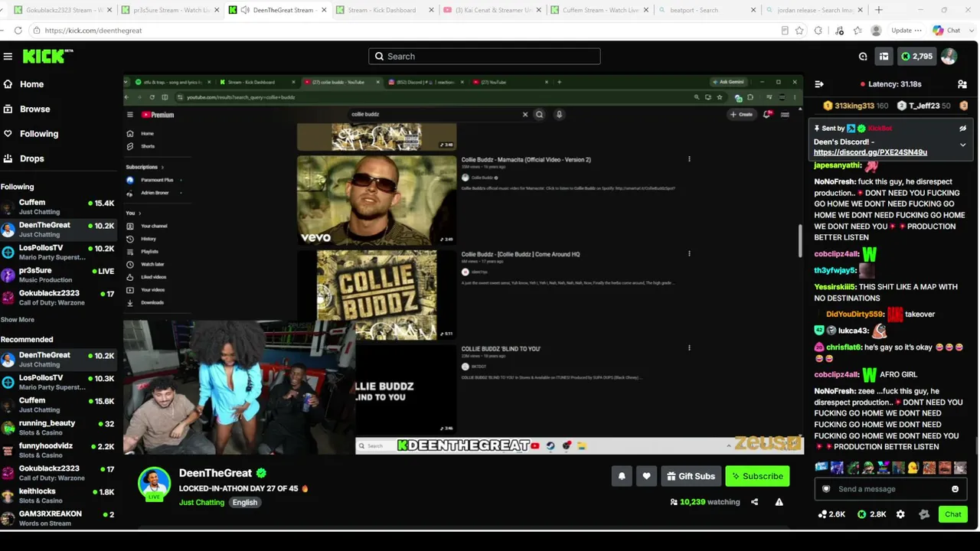
Task: Open a new browser tab
Action: click(x=878, y=10)
